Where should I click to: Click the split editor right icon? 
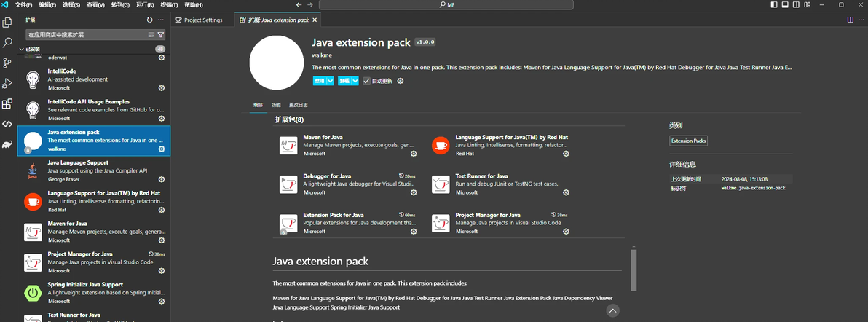[x=850, y=20]
